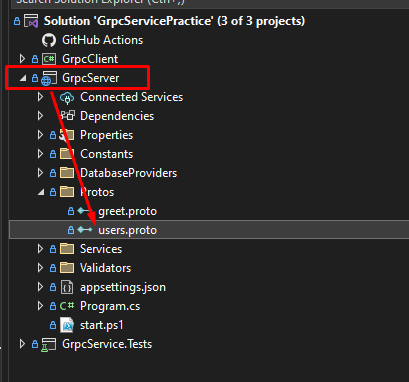Image resolution: width=409 pixels, height=382 pixels.
Task: Collapse the Protos folder
Action: point(41,192)
